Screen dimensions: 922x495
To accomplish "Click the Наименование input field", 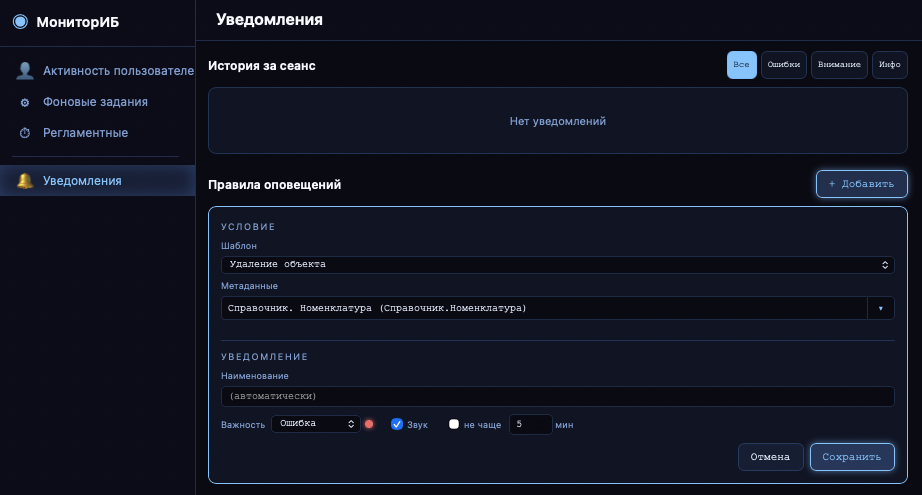I will tap(557, 396).
